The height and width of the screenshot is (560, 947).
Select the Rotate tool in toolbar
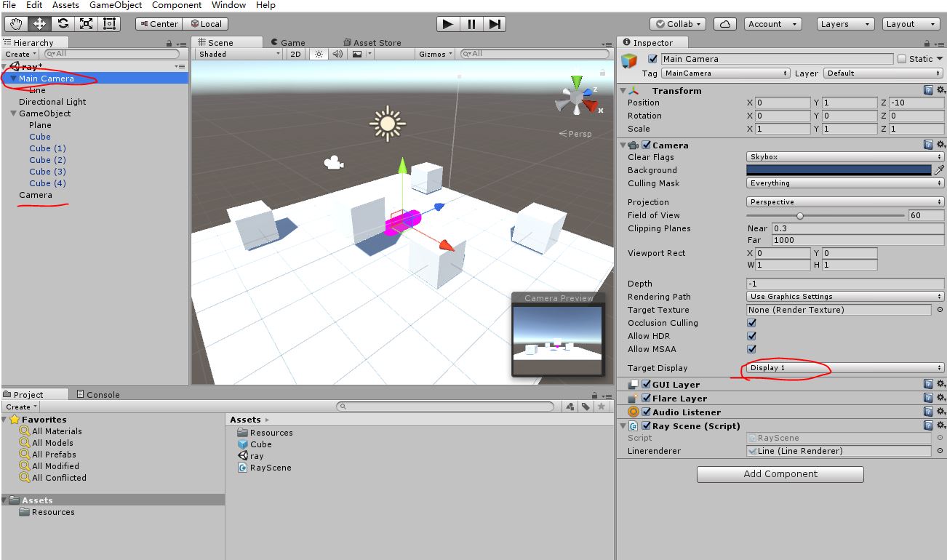(63, 24)
